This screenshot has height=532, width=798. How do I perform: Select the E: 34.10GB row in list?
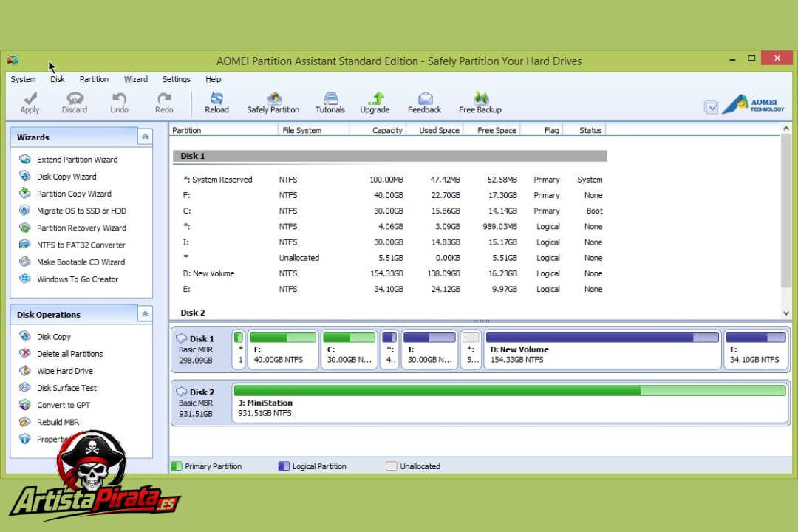[x=390, y=289]
